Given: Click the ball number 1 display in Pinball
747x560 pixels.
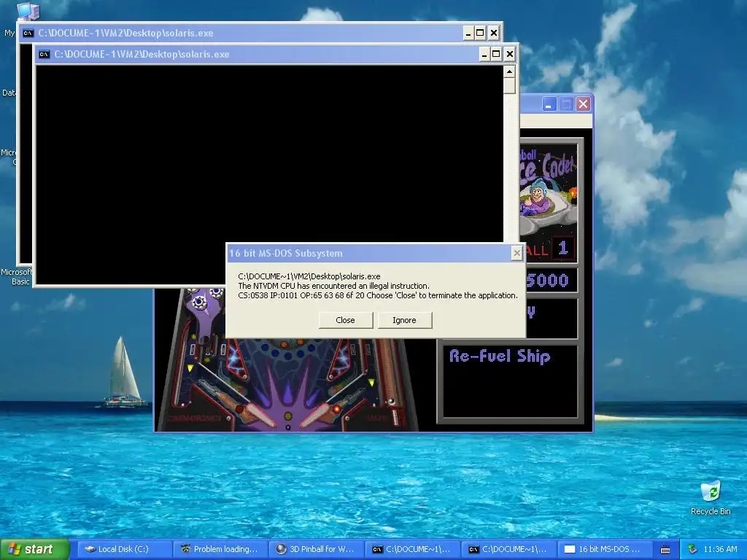Looking at the screenshot, I should (x=563, y=248).
